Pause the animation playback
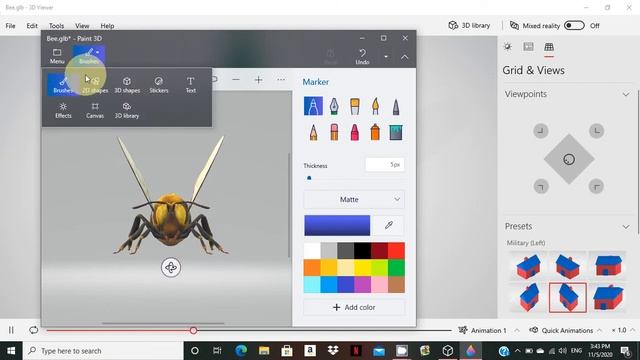640x360 pixels. pyautogui.click(x=11, y=330)
